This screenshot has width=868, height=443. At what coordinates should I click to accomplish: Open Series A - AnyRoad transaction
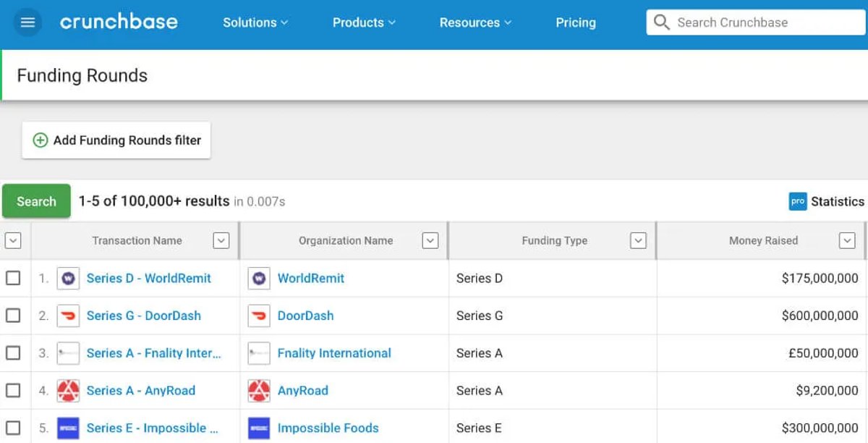[x=141, y=390]
